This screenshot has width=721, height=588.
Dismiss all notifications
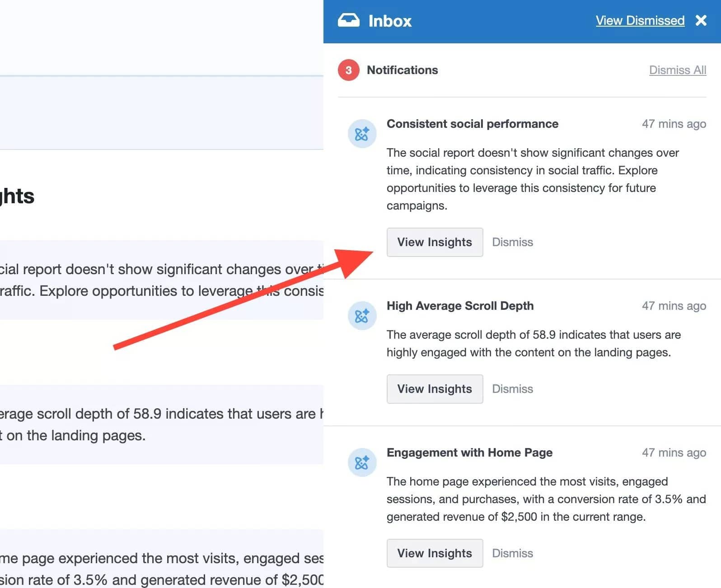(x=677, y=70)
